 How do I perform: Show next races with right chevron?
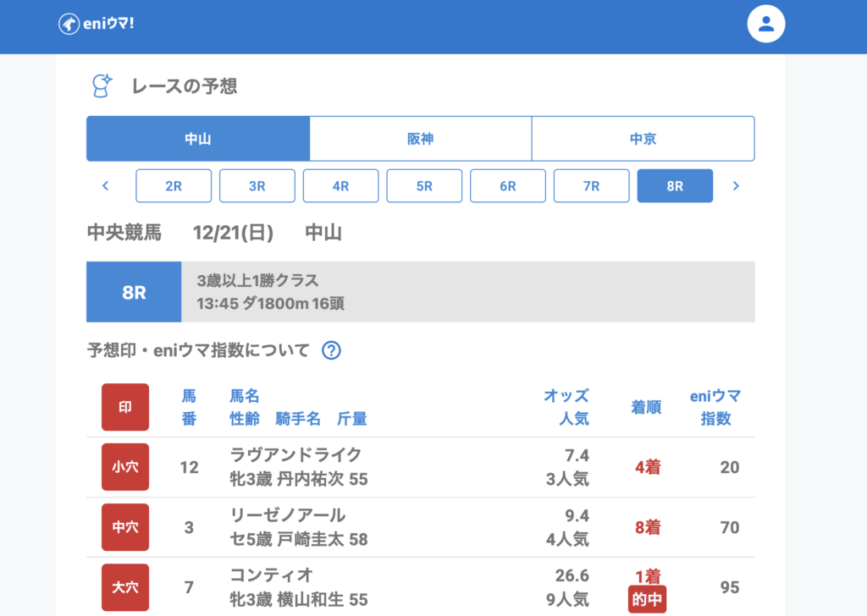[736, 186]
